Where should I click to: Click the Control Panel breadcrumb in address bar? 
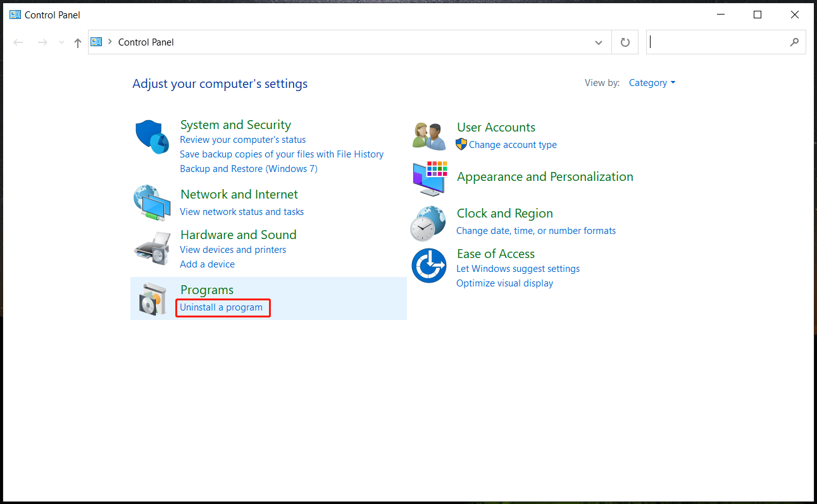click(x=146, y=42)
